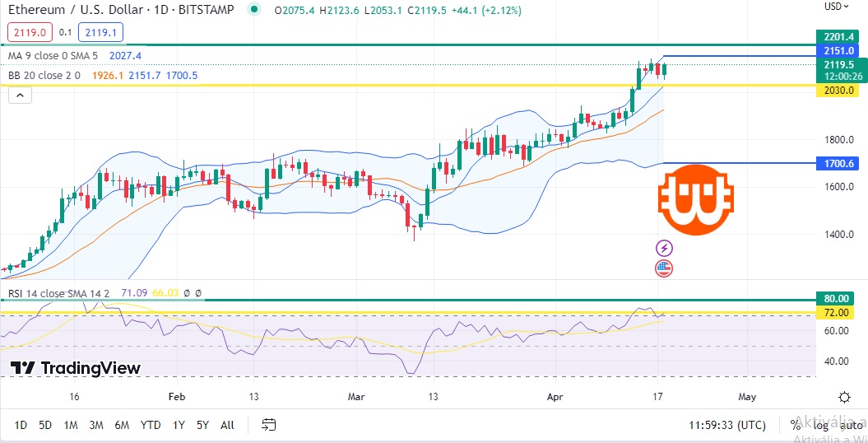Screen dimensions: 868x443
Task: Select the All time range
Action: point(227,425)
